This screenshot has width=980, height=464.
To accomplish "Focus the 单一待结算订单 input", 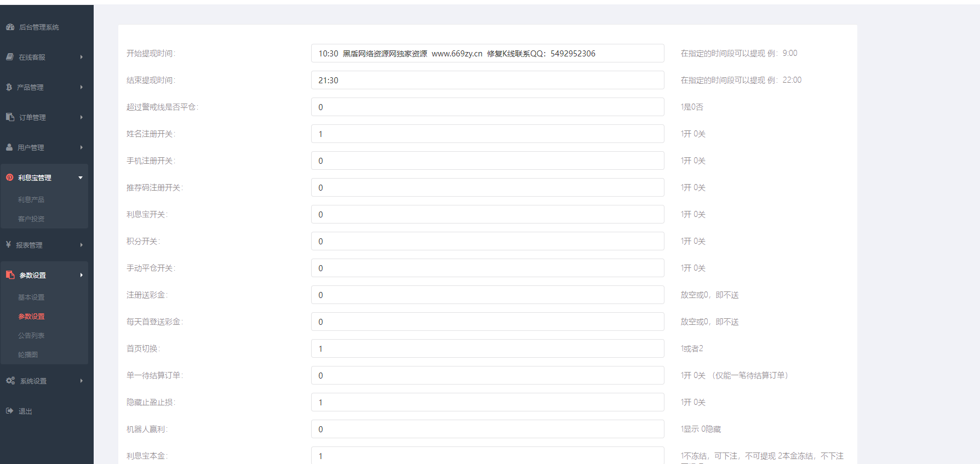I will pyautogui.click(x=488, y=375).
